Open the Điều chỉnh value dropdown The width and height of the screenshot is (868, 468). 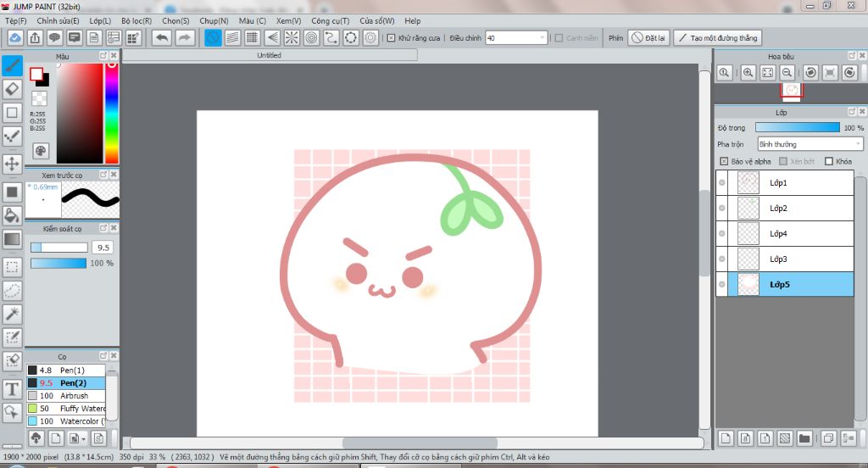[x=542, y=38]
